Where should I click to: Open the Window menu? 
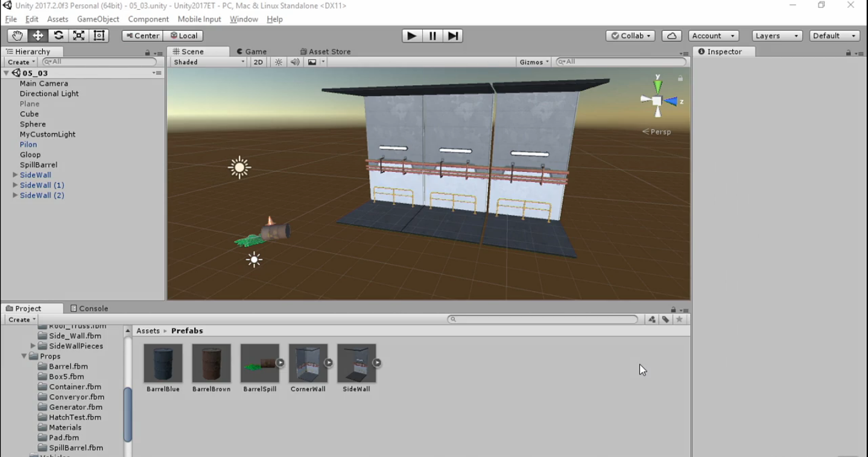click(x=244, y=19)
